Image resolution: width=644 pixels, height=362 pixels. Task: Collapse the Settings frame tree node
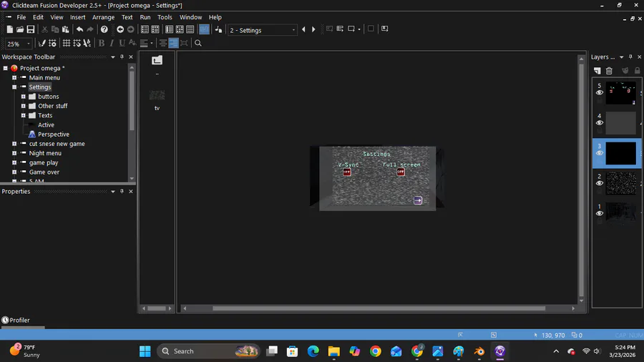click(14, 87)
